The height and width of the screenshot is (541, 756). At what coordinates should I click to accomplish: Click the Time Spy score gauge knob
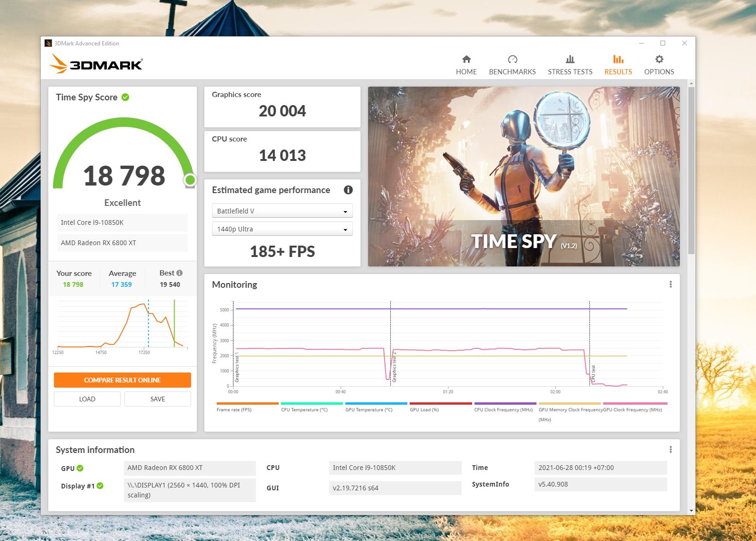190,180
